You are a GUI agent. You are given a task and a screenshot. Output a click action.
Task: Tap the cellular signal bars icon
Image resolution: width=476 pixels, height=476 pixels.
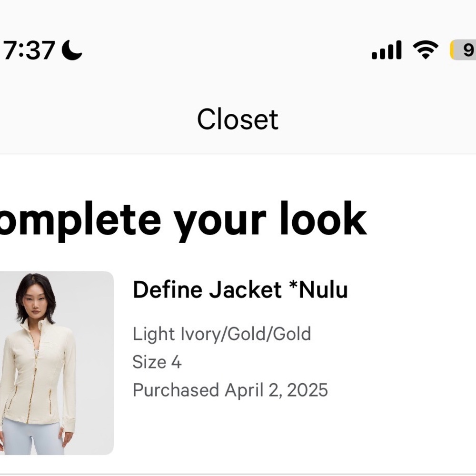coord(386,49)
